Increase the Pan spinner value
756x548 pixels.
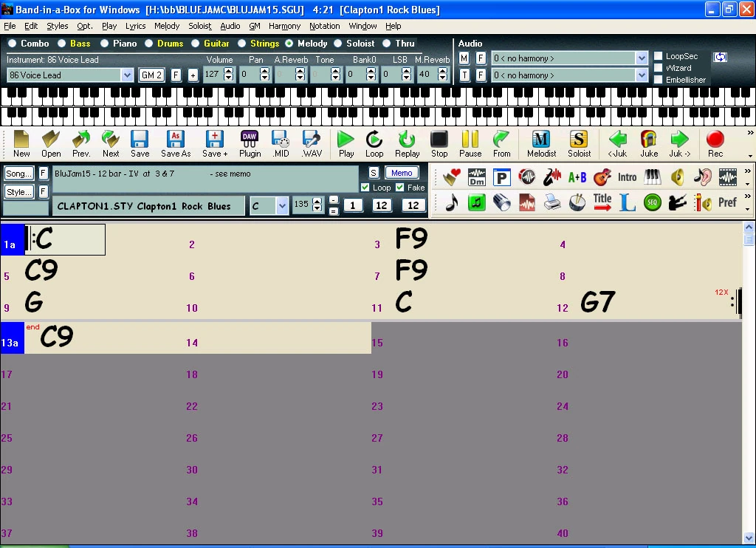[x=265, y=71]
